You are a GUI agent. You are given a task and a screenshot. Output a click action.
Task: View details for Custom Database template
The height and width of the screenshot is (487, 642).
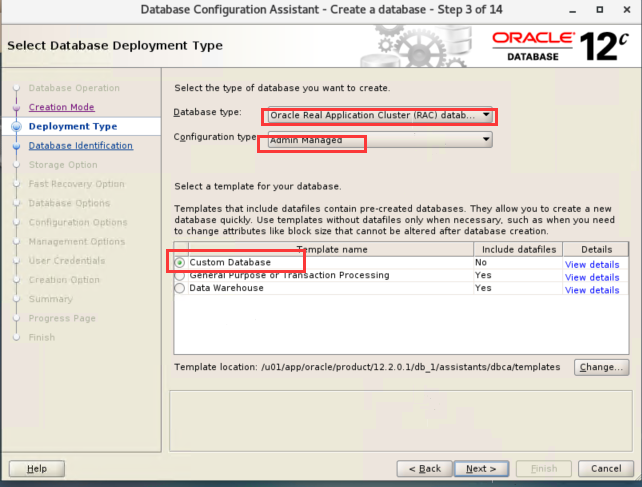[x=592, y=265]
